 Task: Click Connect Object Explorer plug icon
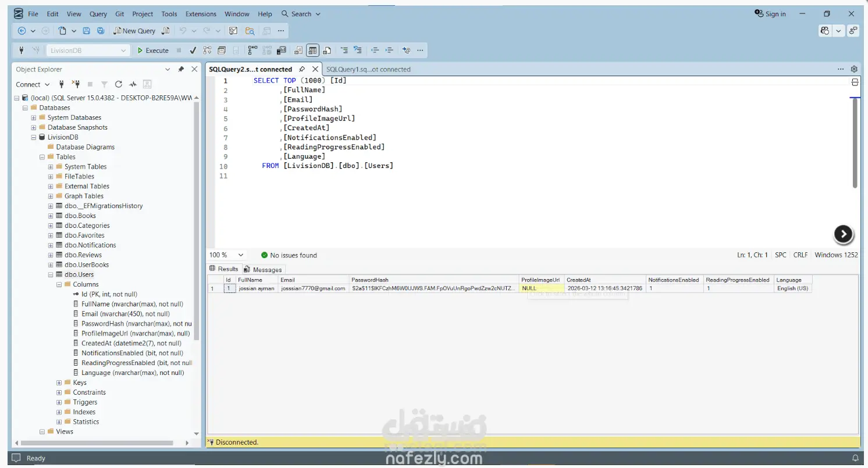[x=61, y=84]
